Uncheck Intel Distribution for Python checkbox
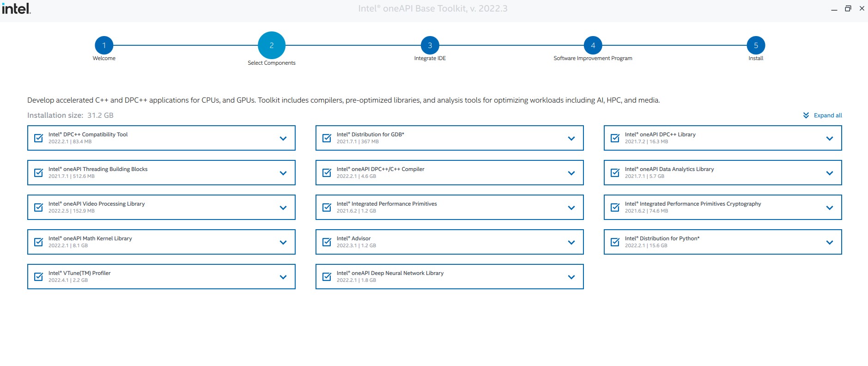 click(x=615, y=242)
